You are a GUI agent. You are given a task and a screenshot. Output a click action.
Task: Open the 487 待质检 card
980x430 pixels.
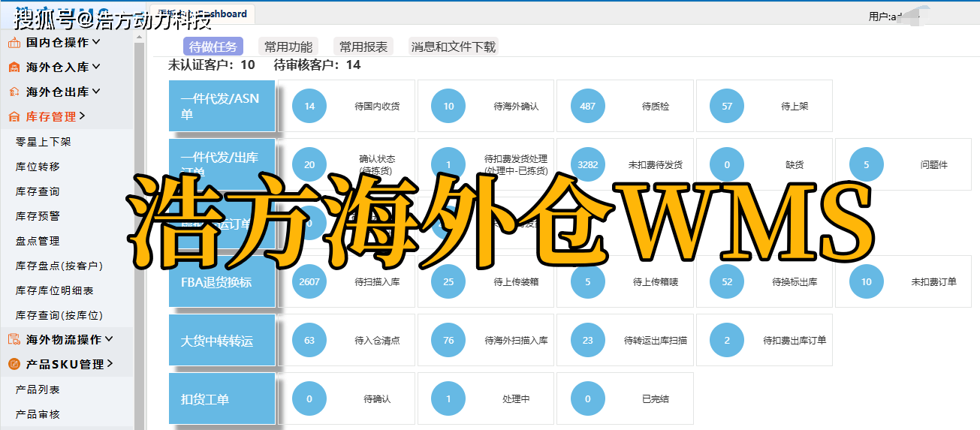tap(625, 106)
